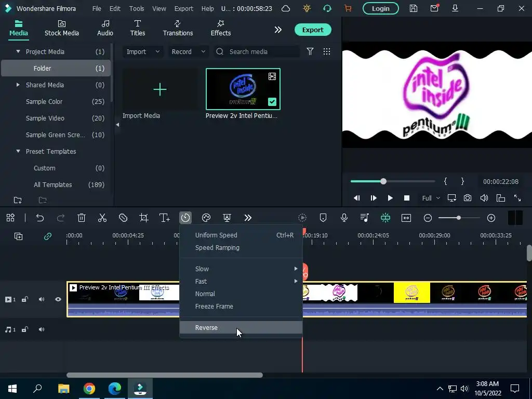The height and width of the screenshot is (399, 532).
Task: Stop the preview playback
Action: coord(406,198)
